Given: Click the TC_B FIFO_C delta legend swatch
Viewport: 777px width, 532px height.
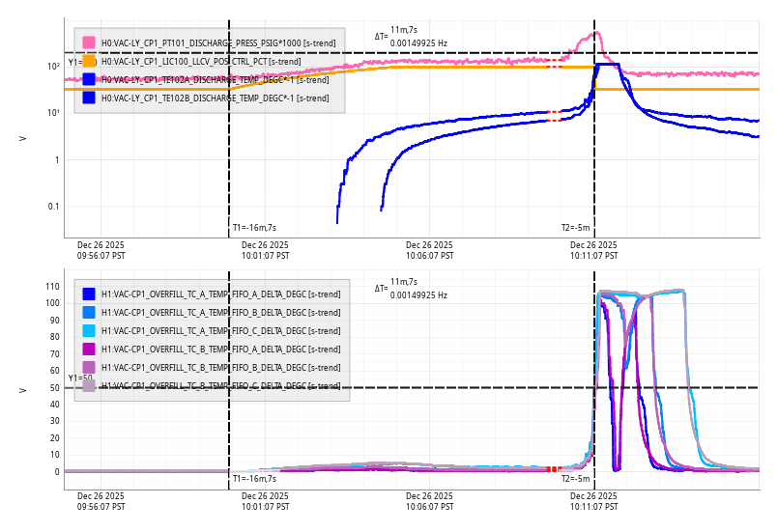Looking at the screenshot, I should pyautogui.click(x=89, y=386).
